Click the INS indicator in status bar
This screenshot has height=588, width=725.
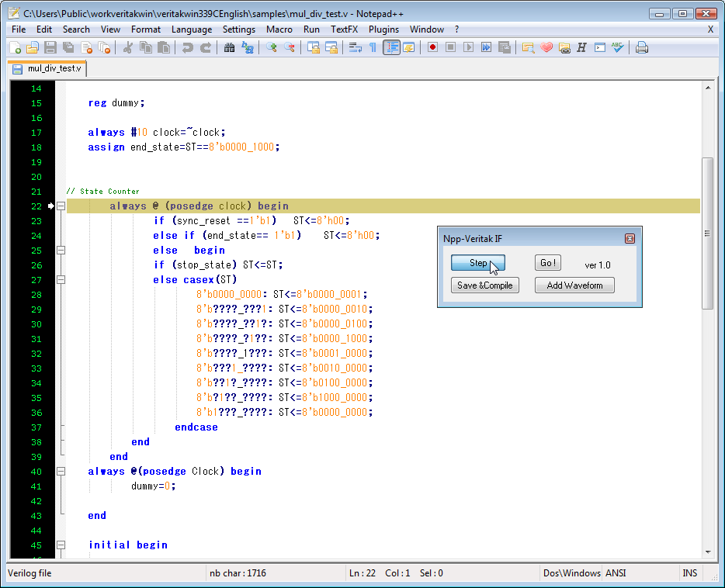point(690,573)
